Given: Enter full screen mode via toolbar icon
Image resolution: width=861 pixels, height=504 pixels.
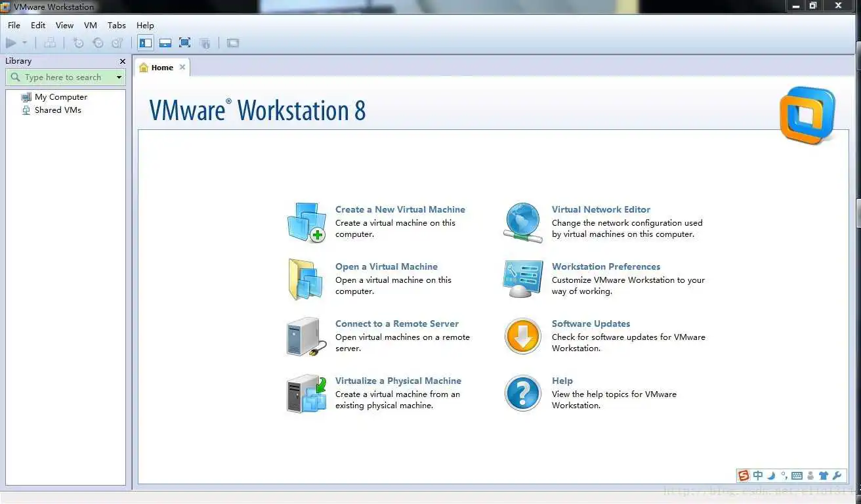Looking at the screenshot, I should 185,43.
